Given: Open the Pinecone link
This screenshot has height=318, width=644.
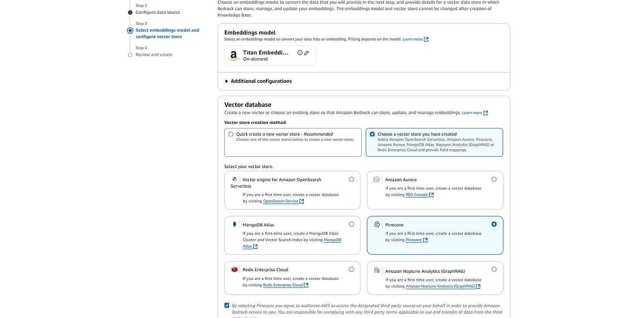Looking at the screenshot, I should point(414,240).
